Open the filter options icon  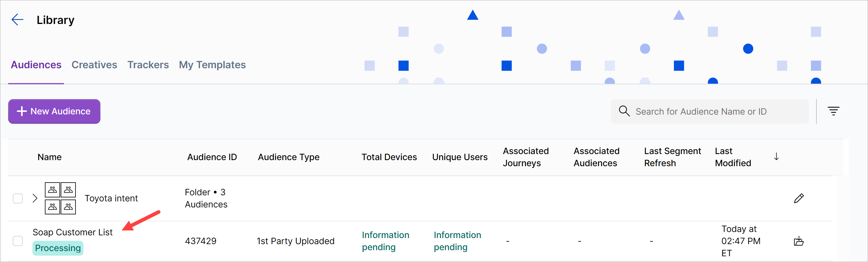point(833,111)
